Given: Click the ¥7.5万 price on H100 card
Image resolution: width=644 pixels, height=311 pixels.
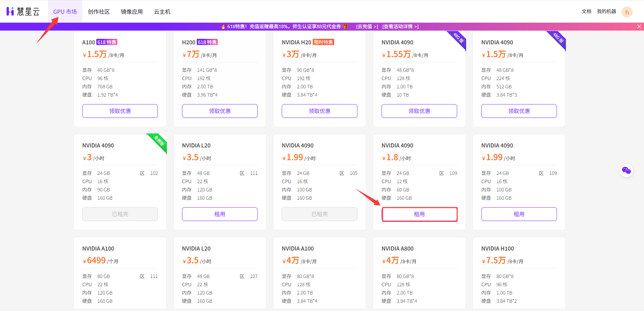Looking at the screenshot, I should 502,260.
